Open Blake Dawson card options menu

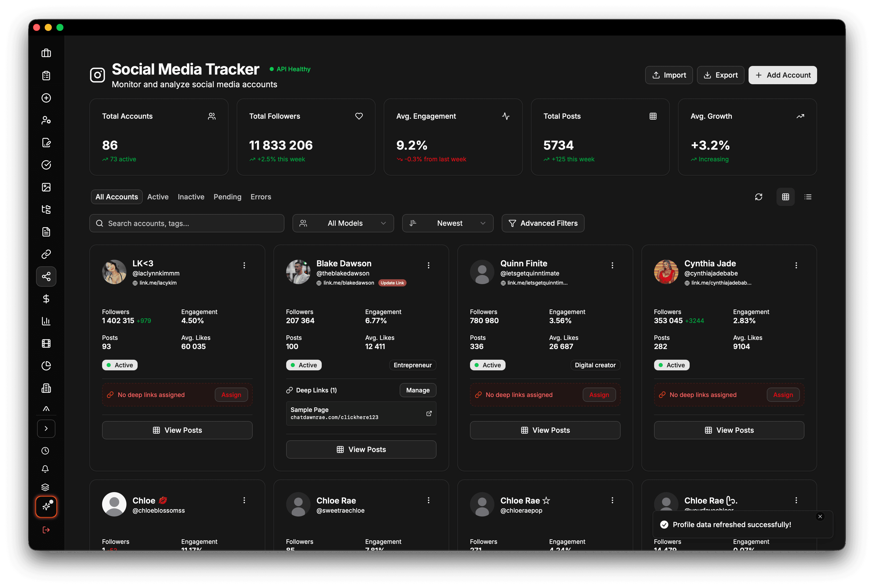coord(429,265)
